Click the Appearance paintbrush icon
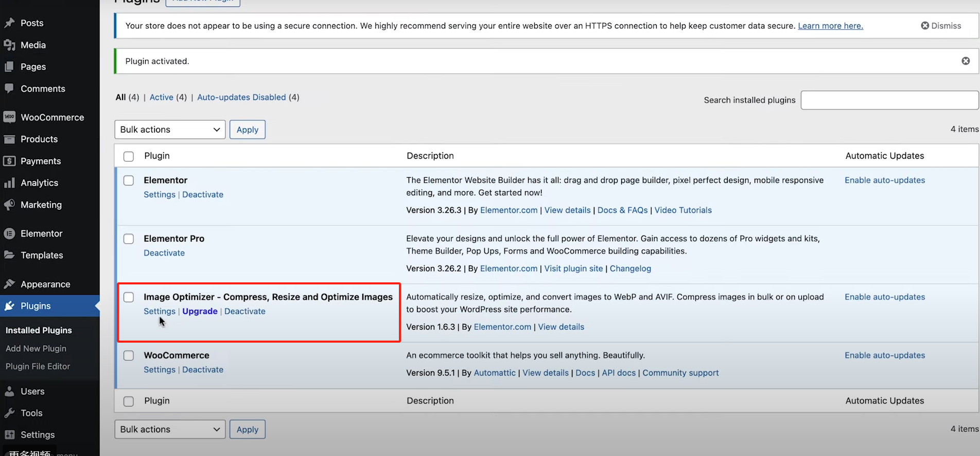Viewport: 980px width, 456px height. [9, 284]
